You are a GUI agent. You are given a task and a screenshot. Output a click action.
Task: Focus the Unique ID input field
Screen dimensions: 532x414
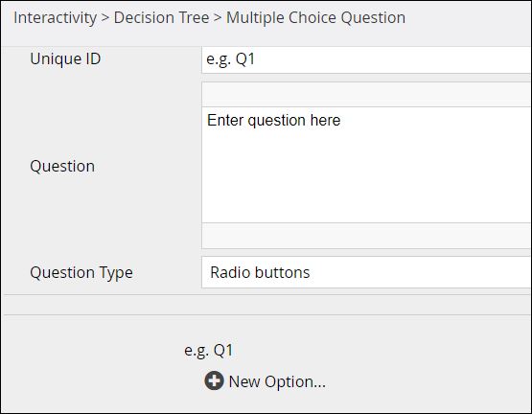click(366, 59)
